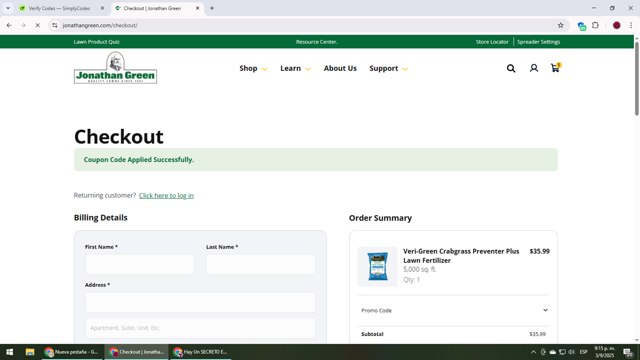Open a new browser tab
640x360 pixels.
[x=212, y=8]
